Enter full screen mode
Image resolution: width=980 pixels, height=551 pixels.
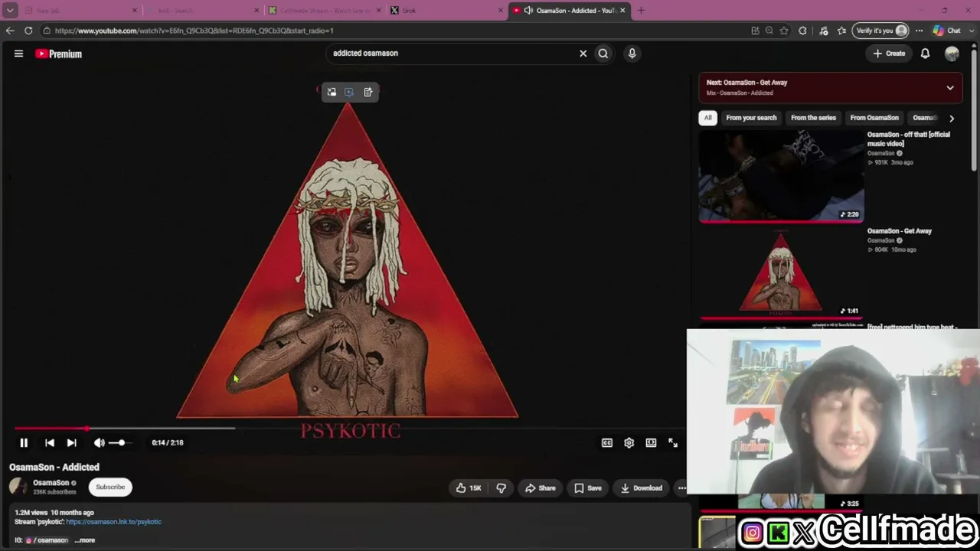673,442
